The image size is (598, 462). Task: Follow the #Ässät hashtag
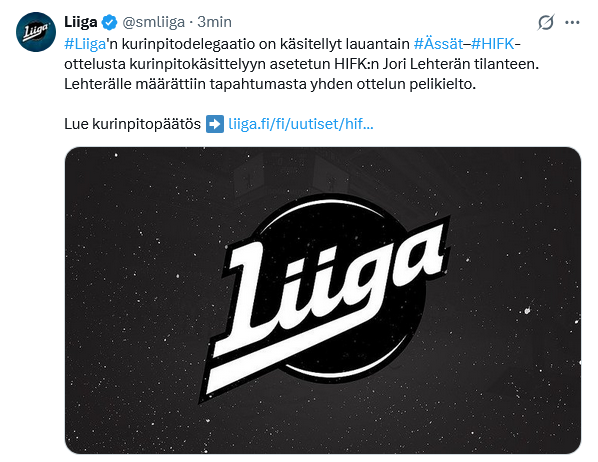coord(438,44)
